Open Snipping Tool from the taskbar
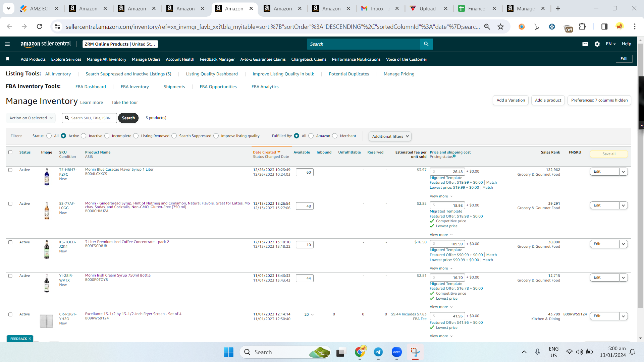The width and height of the screenshot is (644, 362). click(x=415, y=352)
